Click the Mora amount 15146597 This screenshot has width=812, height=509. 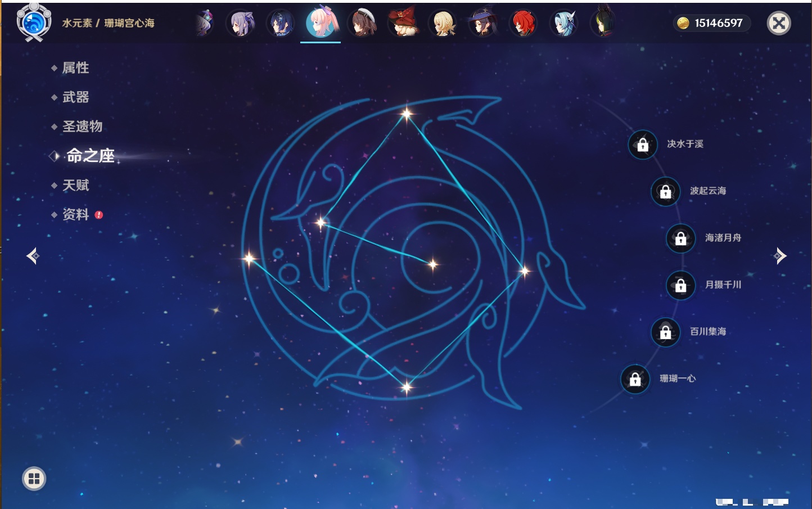pyautogui.click(x=719, y=23)
